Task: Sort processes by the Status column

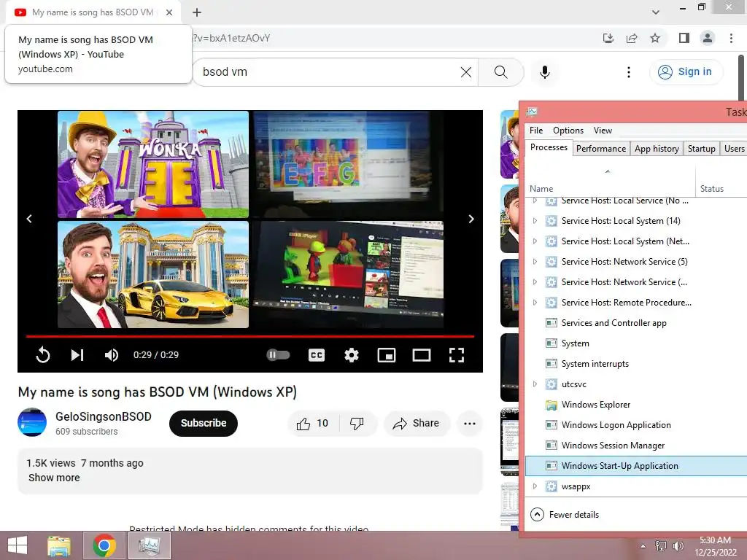Action: (721, 182)
